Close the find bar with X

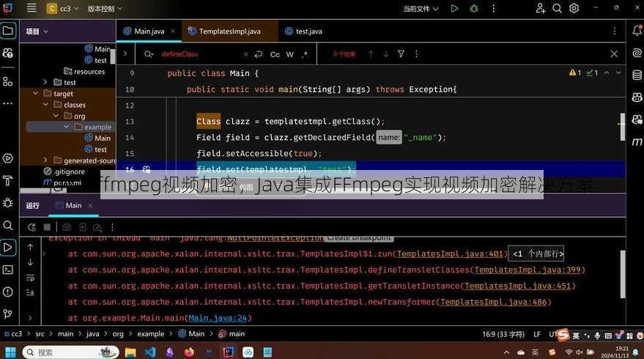[x=614, y=54]
